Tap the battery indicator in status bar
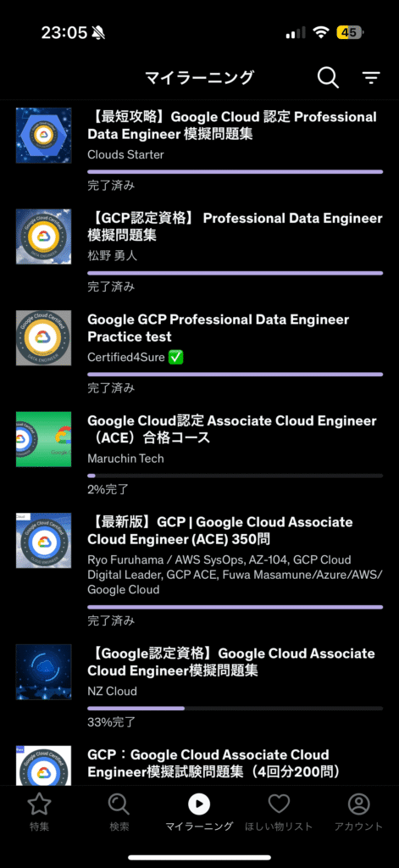Image resolution: width=399 pixels, height=868 pixels. 351,33
